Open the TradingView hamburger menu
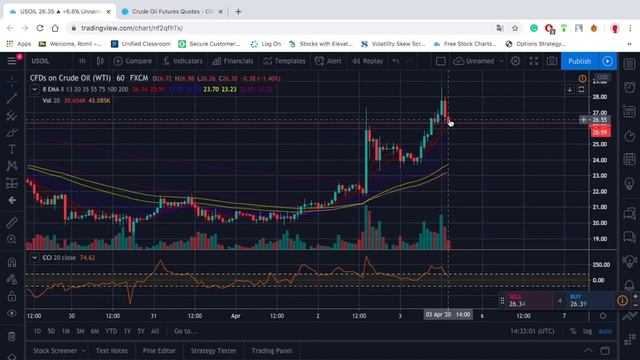This screenshot has height=360, width=640. [x=11, y=61]
